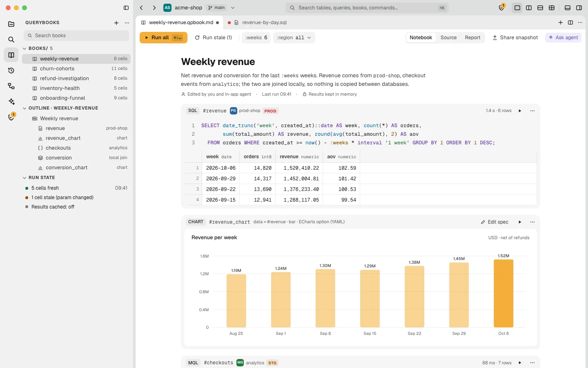Image resolution: width=588 pixels, height=368 pixels.
Task: Run the #revenue_chart cell
Action: (520, 222)
